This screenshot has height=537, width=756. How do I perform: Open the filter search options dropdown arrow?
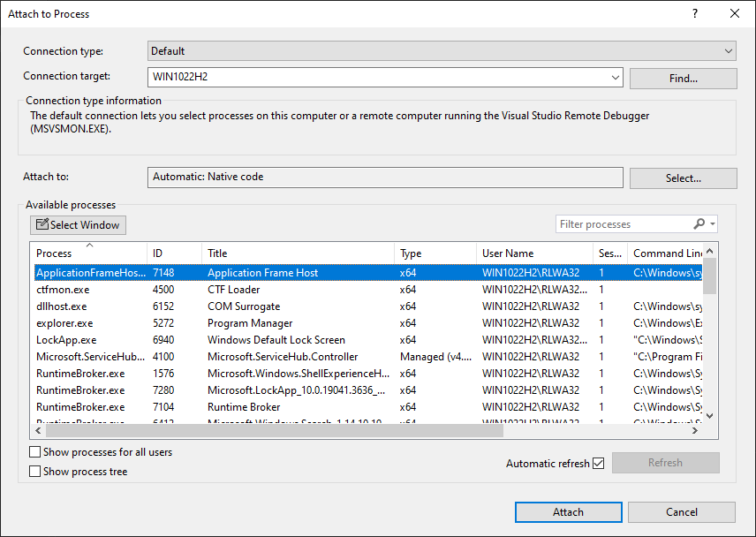713,224
